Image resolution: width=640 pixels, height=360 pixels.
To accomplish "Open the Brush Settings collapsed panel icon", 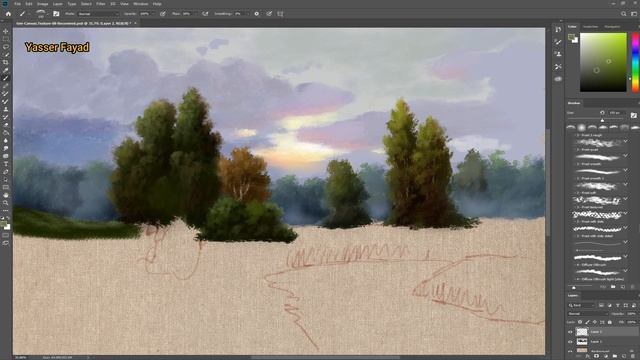I will pyautogui.click(x=558, y=42).
